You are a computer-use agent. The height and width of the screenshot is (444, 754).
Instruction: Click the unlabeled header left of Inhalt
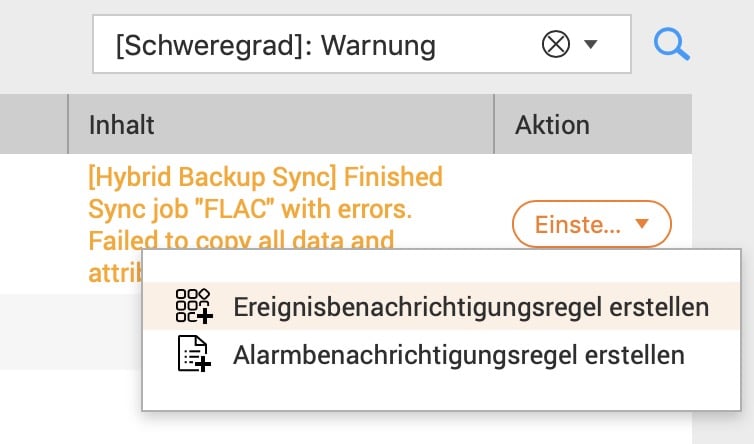[x=33, y=124]
